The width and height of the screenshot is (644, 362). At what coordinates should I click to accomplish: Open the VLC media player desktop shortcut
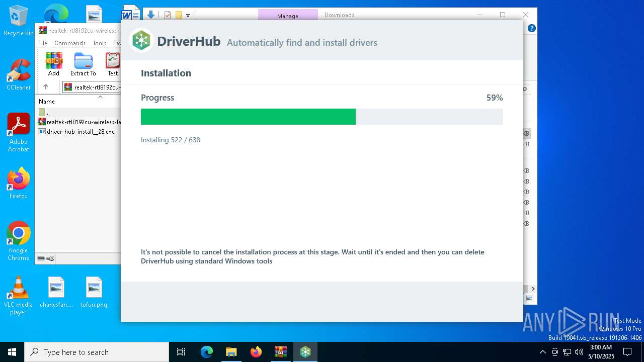tap(18, 296)
